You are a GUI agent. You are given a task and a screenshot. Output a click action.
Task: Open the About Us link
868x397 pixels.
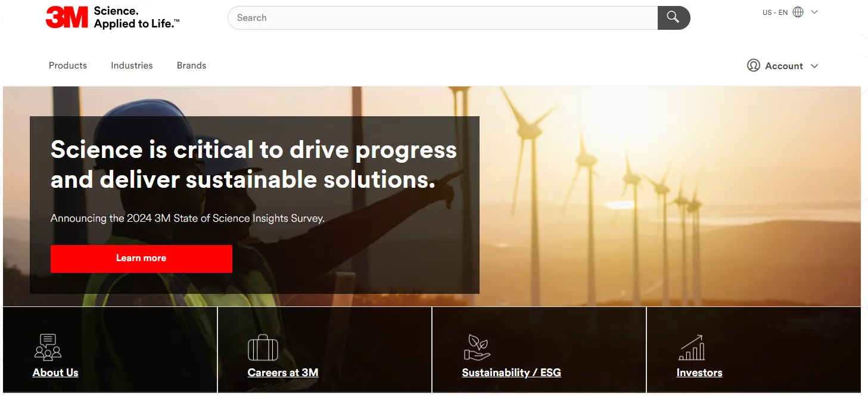55,373
